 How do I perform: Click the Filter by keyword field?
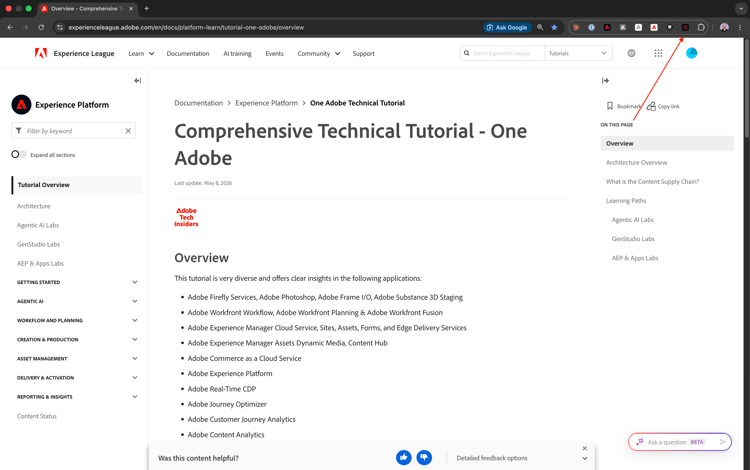point(73,131)
